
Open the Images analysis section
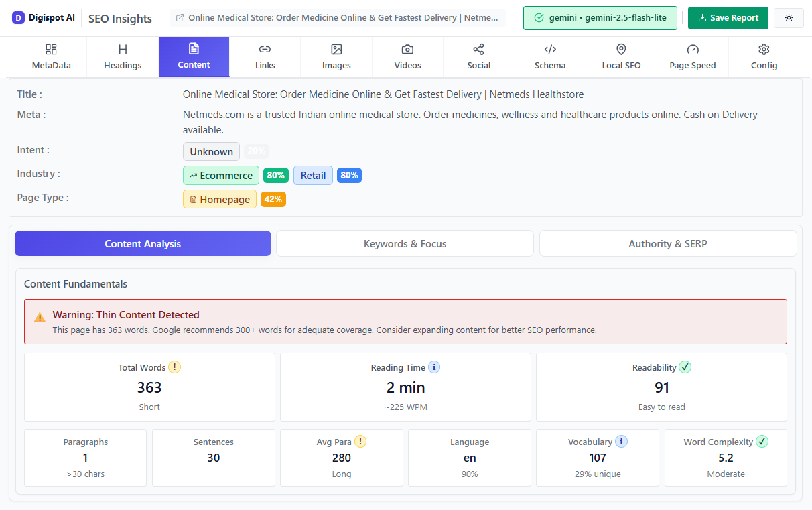[x=336, y=56]
